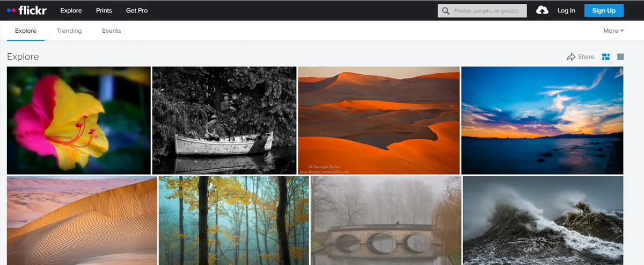Click the search magnifier icon
Viewport: 644px width, 265px height.
pos(445,11)
